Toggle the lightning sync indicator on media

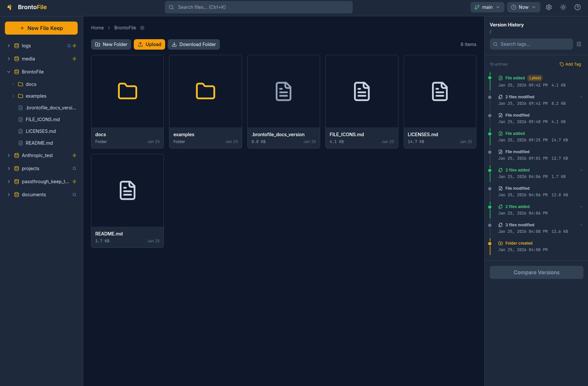(x=74, y=59)
